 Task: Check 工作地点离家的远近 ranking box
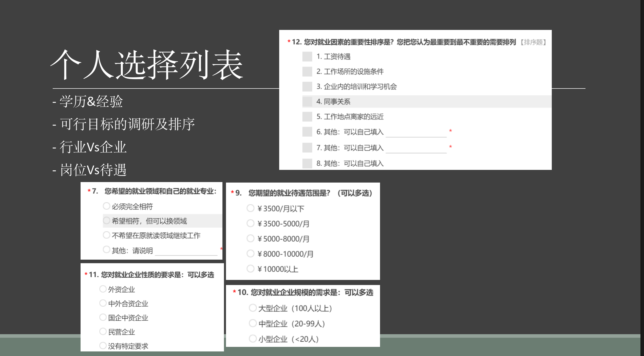coord(307,117)
